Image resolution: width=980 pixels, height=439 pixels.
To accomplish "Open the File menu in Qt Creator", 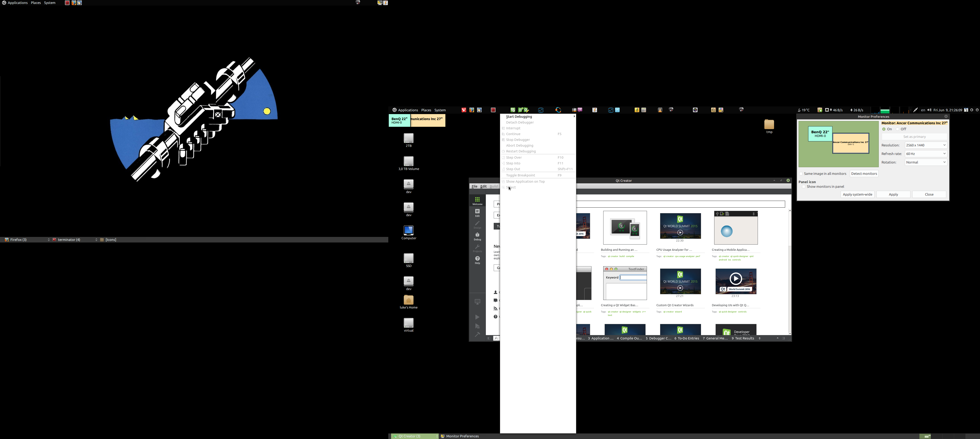I will coord(474,186).
